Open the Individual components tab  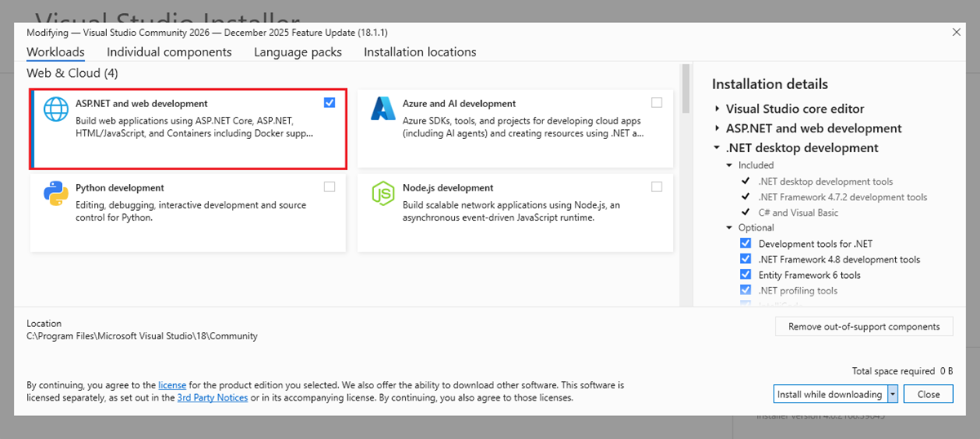pos(169,52)
